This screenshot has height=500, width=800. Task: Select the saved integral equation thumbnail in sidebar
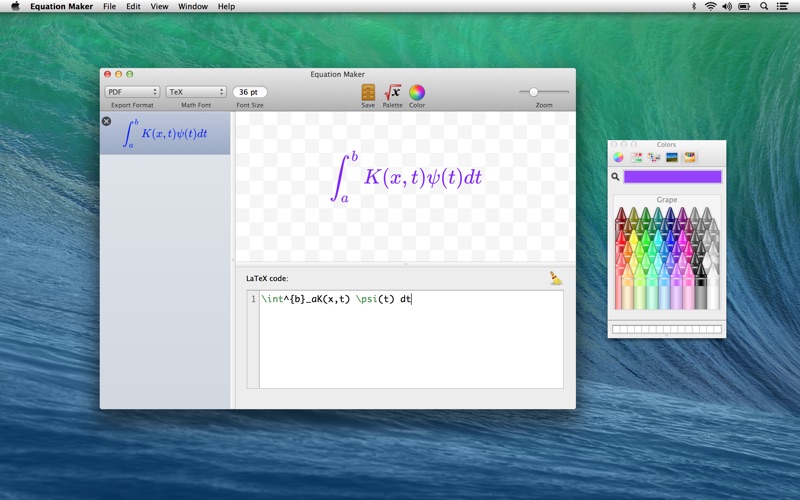click(165, 133)
